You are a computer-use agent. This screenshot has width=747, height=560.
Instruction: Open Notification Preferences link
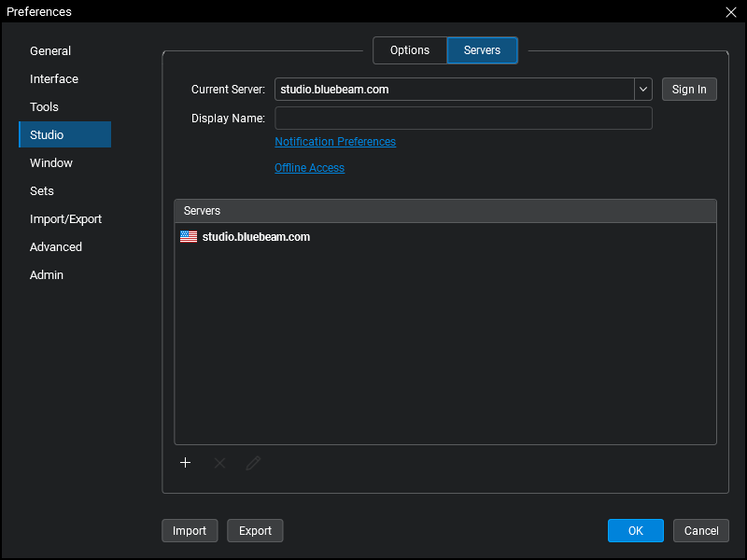click(335, 142)
